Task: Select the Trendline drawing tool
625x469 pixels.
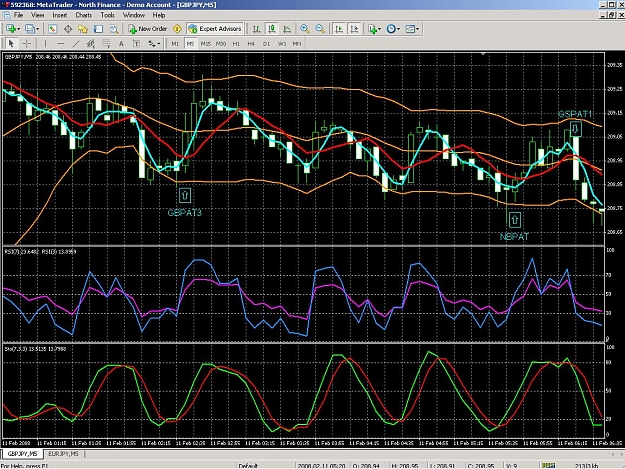Action: click(76, 43)
